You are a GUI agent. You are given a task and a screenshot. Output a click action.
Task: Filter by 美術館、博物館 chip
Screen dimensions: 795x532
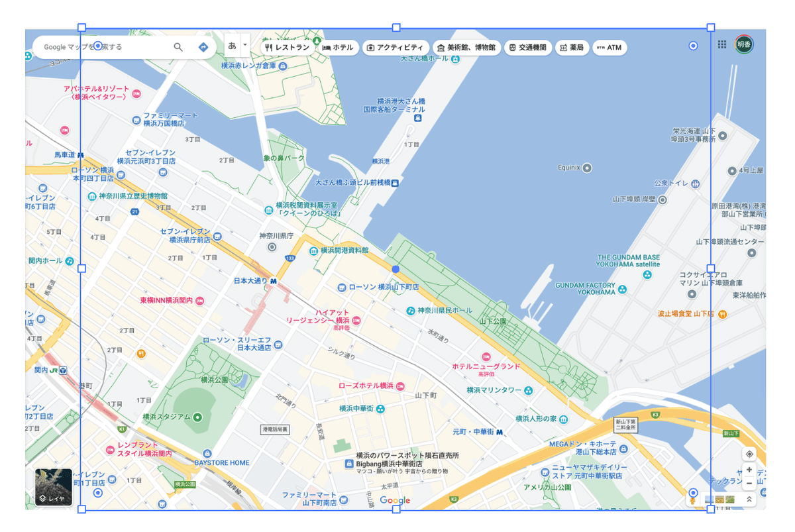(466, 48)
